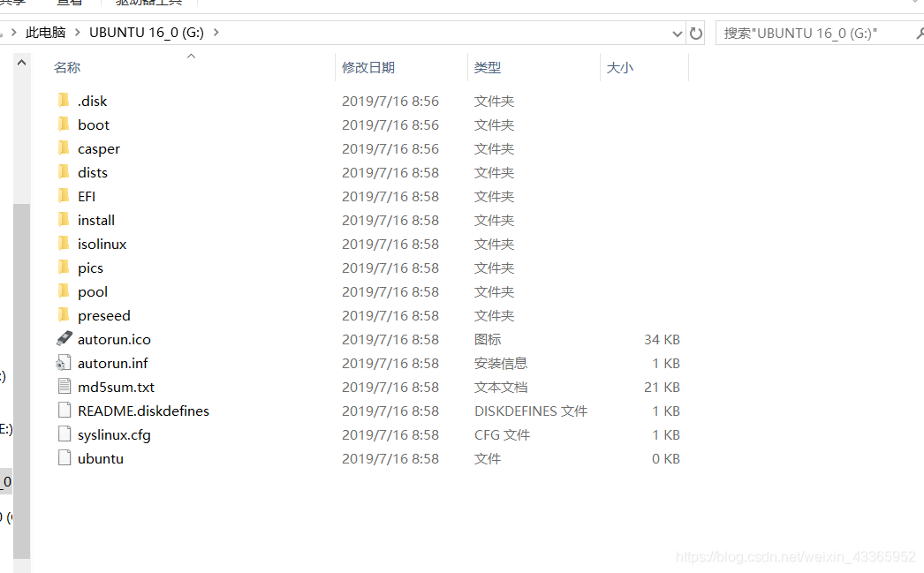Select the dists folder icon
Viewport: 924px width, 573px height.
(x=64, y=172)
